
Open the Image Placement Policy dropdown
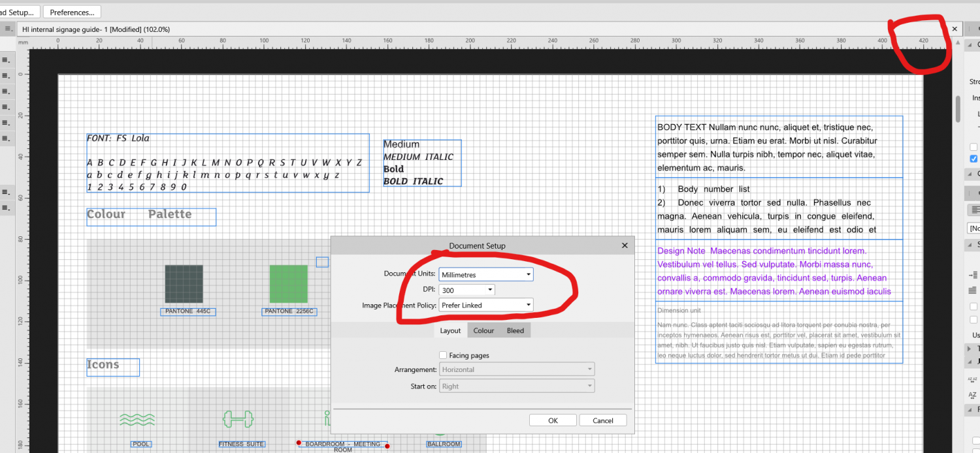(x=486, y=305)
